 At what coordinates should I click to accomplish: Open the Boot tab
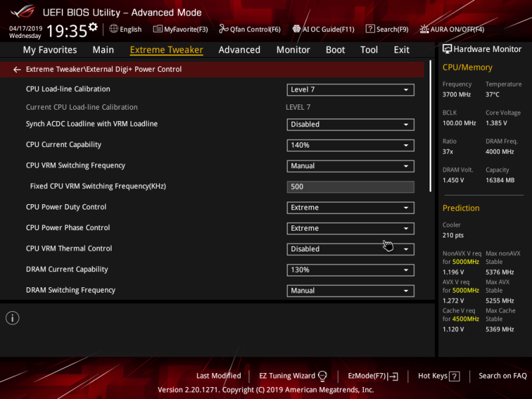point(335,49)
